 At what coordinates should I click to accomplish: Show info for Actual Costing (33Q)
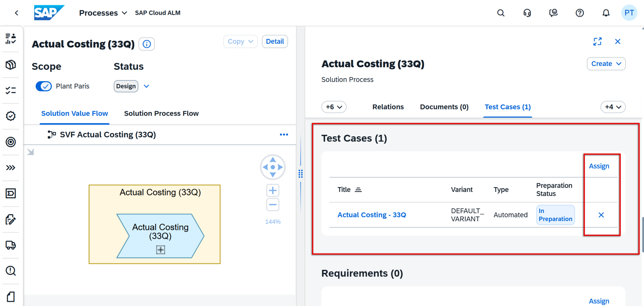147,44
